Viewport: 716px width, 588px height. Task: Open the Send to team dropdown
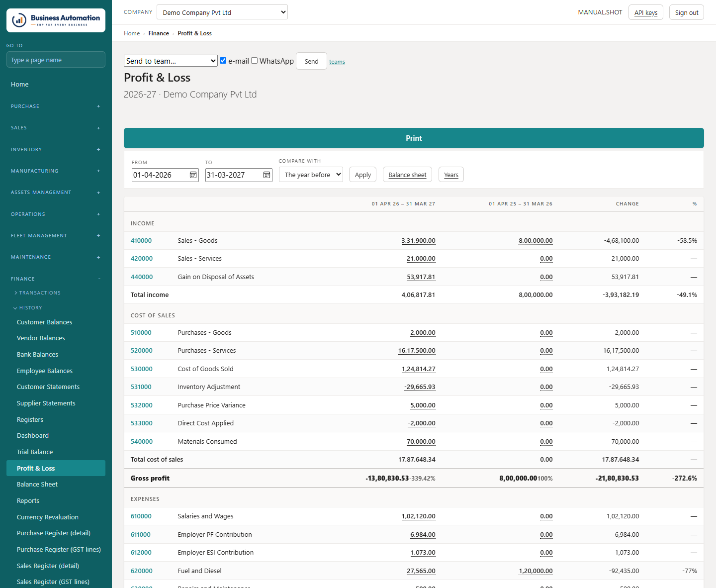tap(171, 61)
